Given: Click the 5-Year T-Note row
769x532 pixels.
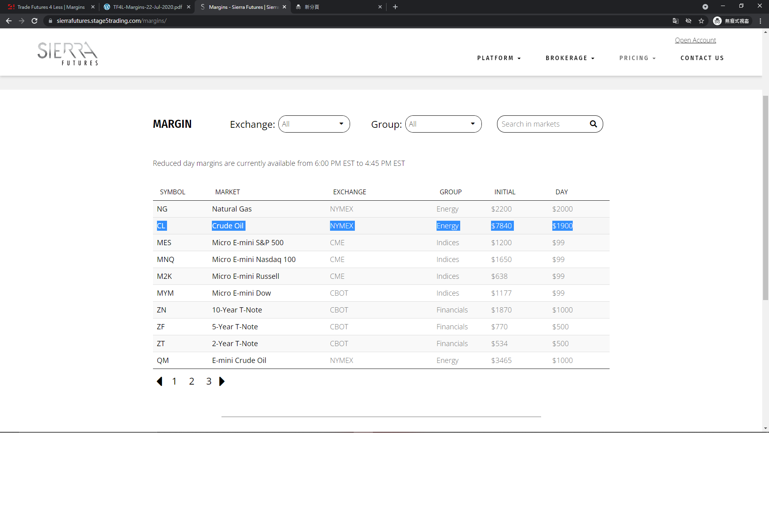Looking at the screenshot, I should (381, 327).
